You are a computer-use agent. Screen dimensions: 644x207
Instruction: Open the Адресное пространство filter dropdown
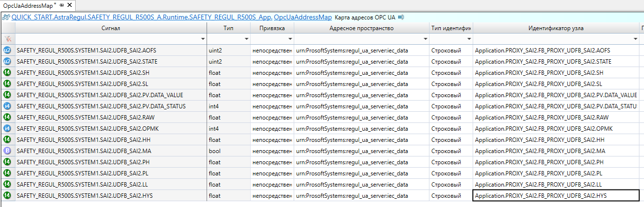(x=424, y=39)
